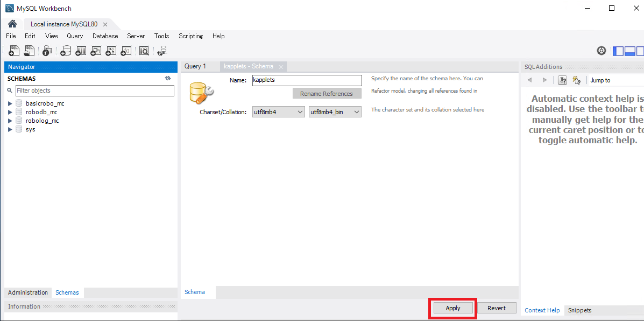This screenshot has width=644, height=321.
Task: Click the Apply button
Action: 453,308
